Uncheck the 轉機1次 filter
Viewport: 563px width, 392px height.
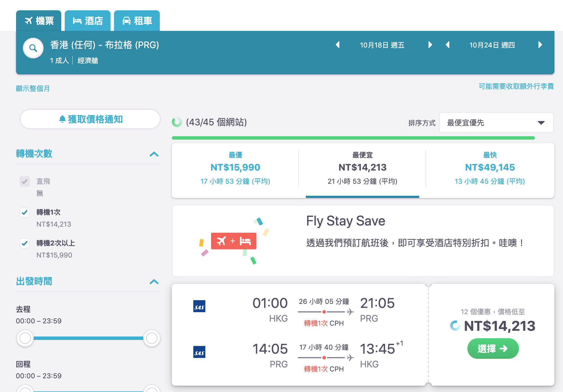25,212
